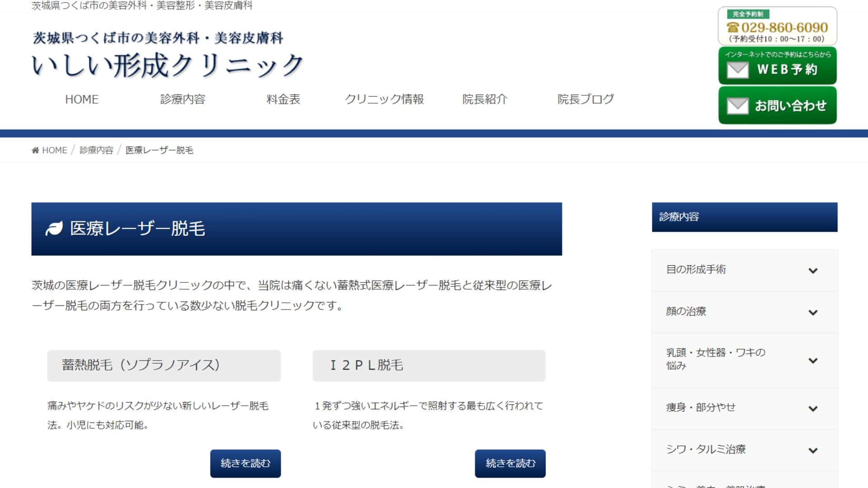The height and width of the screenshot is (488, 868).
Task: Expand the シワ・タルミ治療 sidebar section
Action: pos(813,450)
